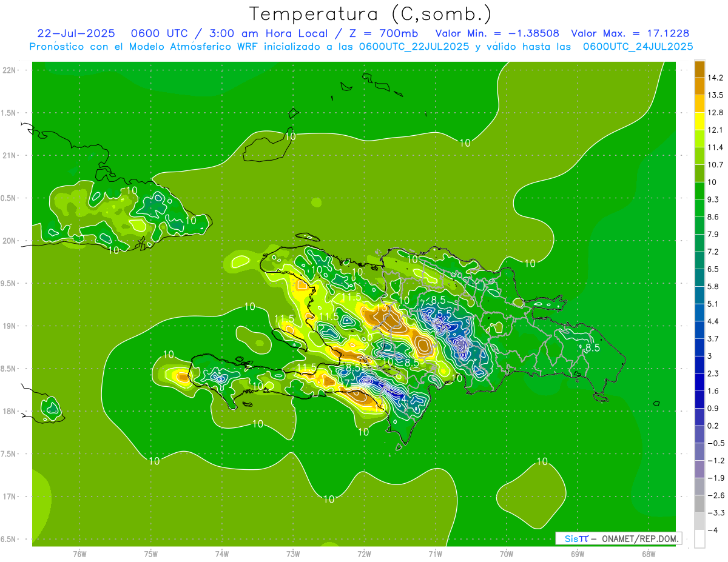Click the "14.2" color scale label
Image resolution: width=728 pixels, height=562 pixels.
tap(716, 78)
